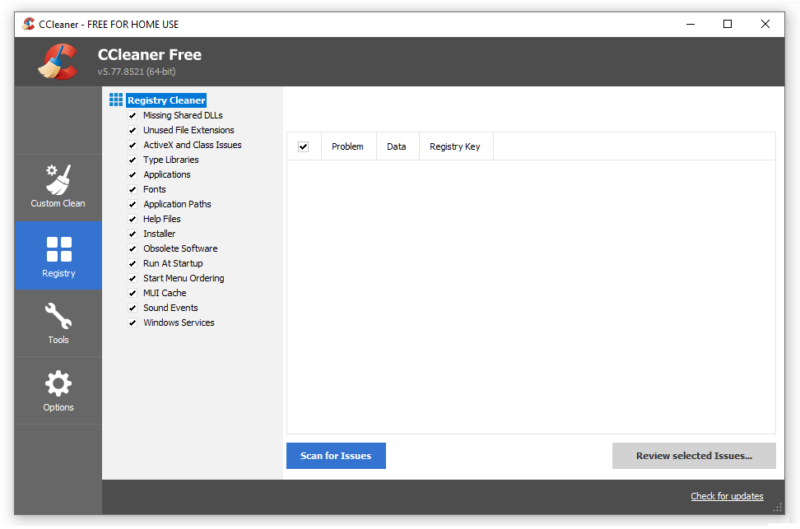Image resolution: width=800 pixels, height=529 pixels.
Task: Toggle Help Files checkbox
Action: pos(133,219)
